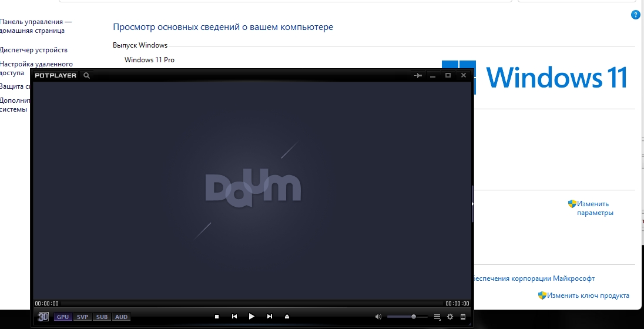Click Изменить параметры link
The height and width of the screenshot is (329, 644).
pyautogui.click(x=595, y=208)
